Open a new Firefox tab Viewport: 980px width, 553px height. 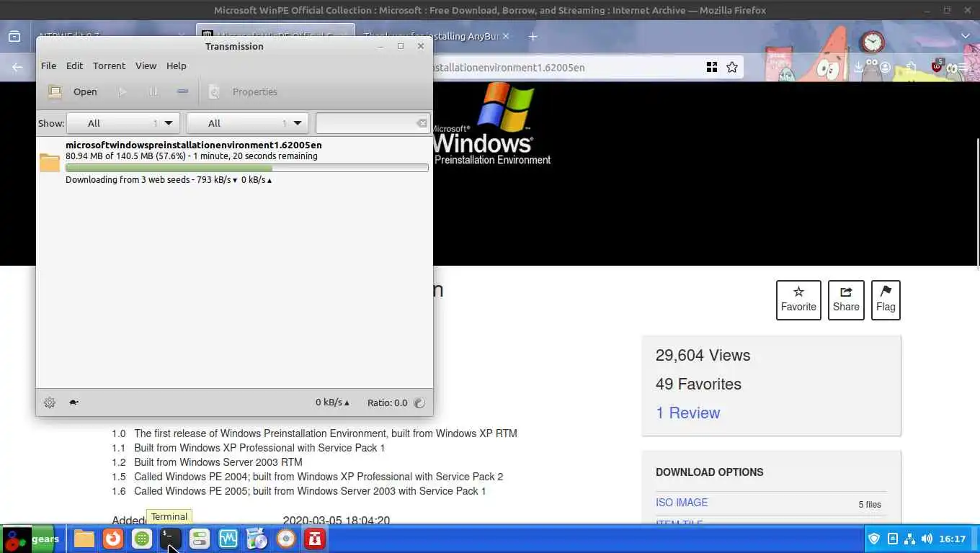(x=533, y=36)
